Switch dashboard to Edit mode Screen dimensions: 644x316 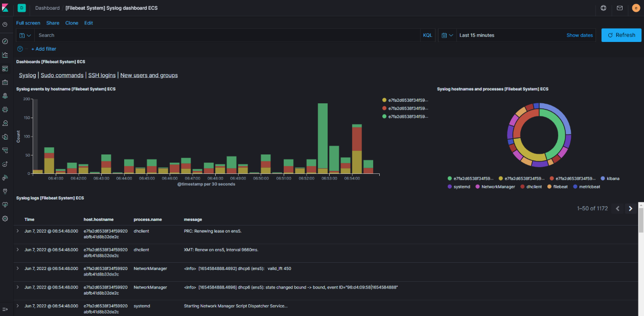pos(88,23)
